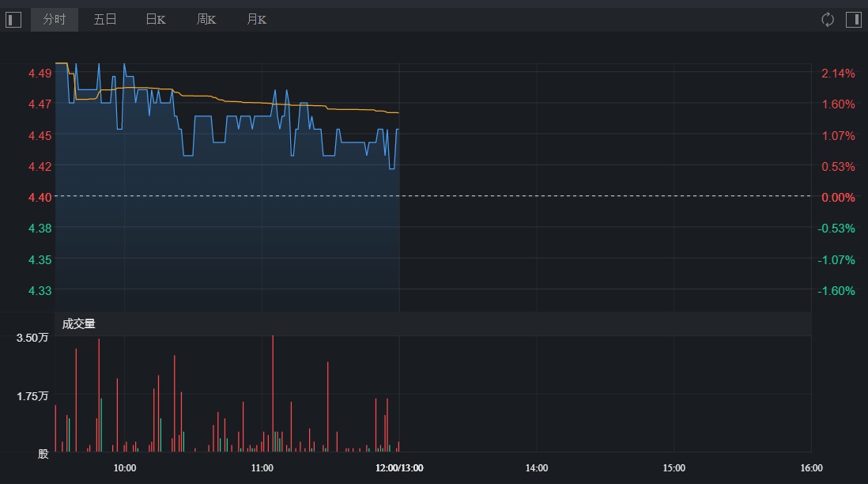Refresh the chart data
The width and height of the screenshot is (868, 484).
coord(828,20)
